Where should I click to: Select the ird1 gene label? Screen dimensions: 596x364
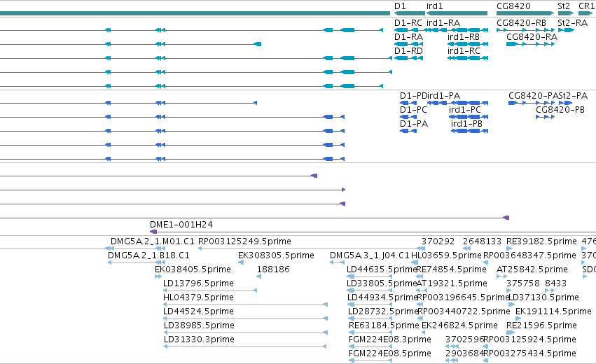coord(434,6)
